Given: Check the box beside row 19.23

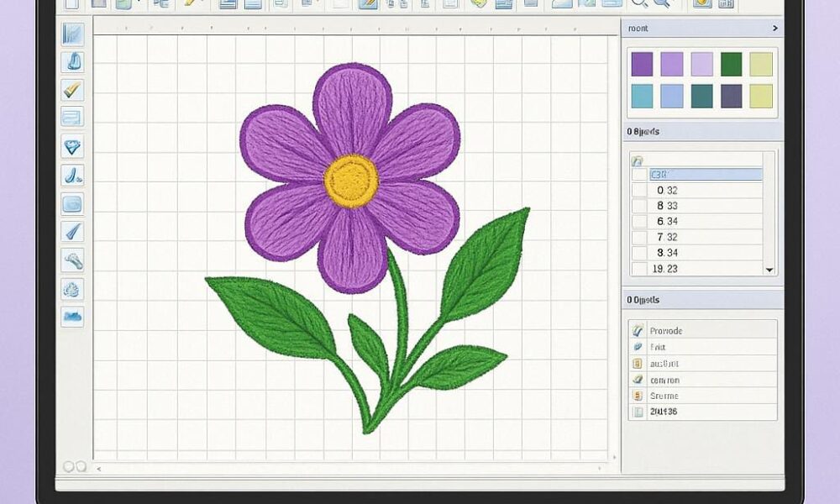Looking at the screenshot, I should point(639,269).
